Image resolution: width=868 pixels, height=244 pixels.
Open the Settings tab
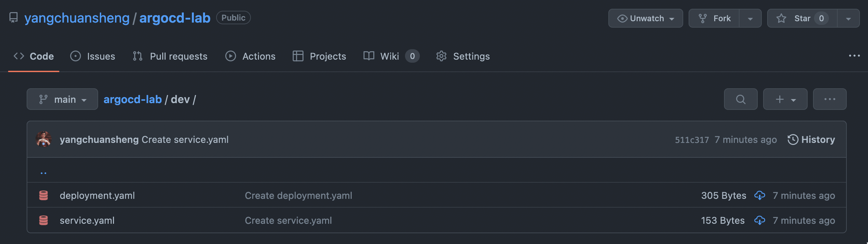pyautogui.click(x=463, y=56)
